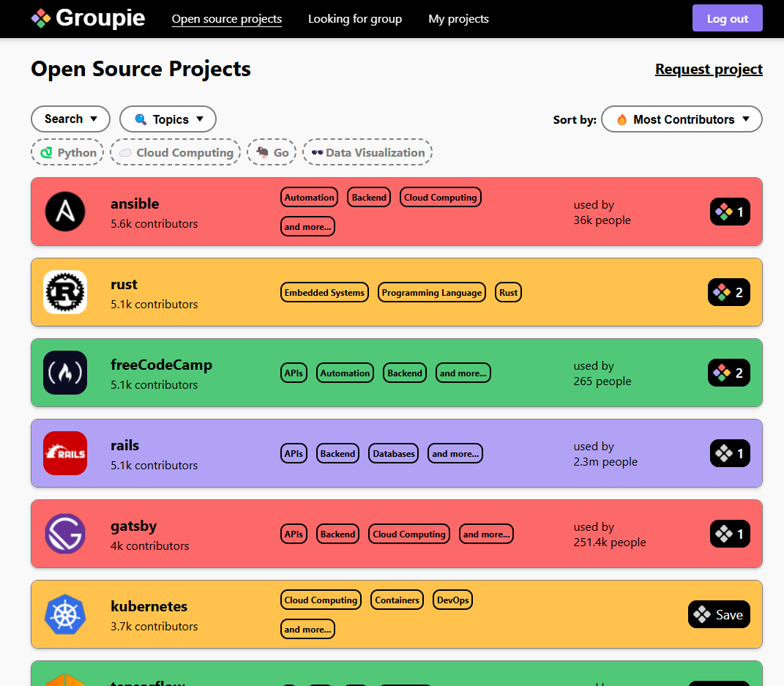Open the kubernetes project title
The image size is (784, 686).
[149, 606]
